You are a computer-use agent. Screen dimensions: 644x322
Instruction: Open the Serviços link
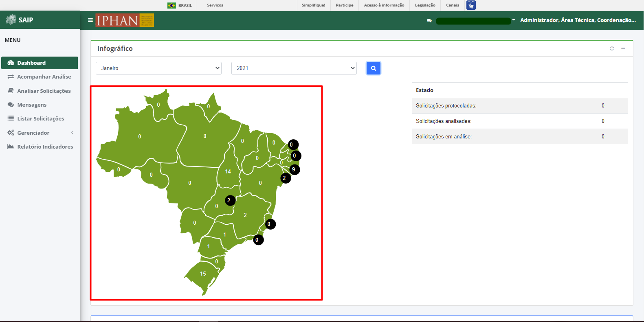click(215, 5)
